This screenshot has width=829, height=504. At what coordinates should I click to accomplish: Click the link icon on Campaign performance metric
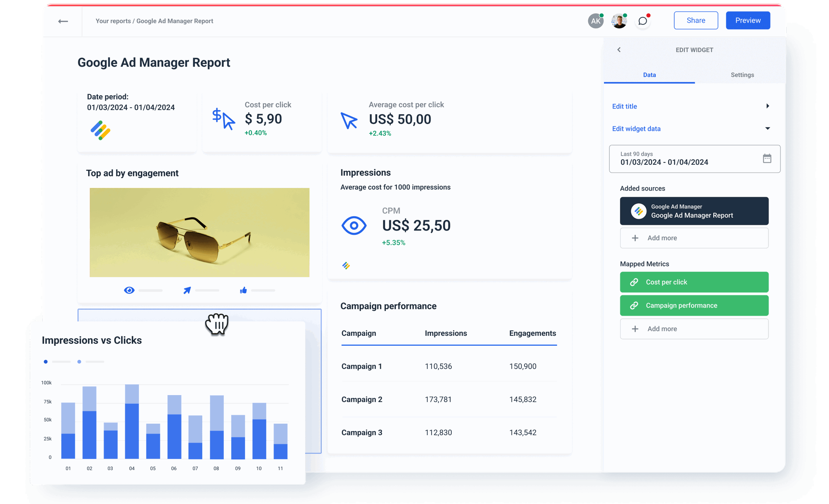[x=634, y=305]
